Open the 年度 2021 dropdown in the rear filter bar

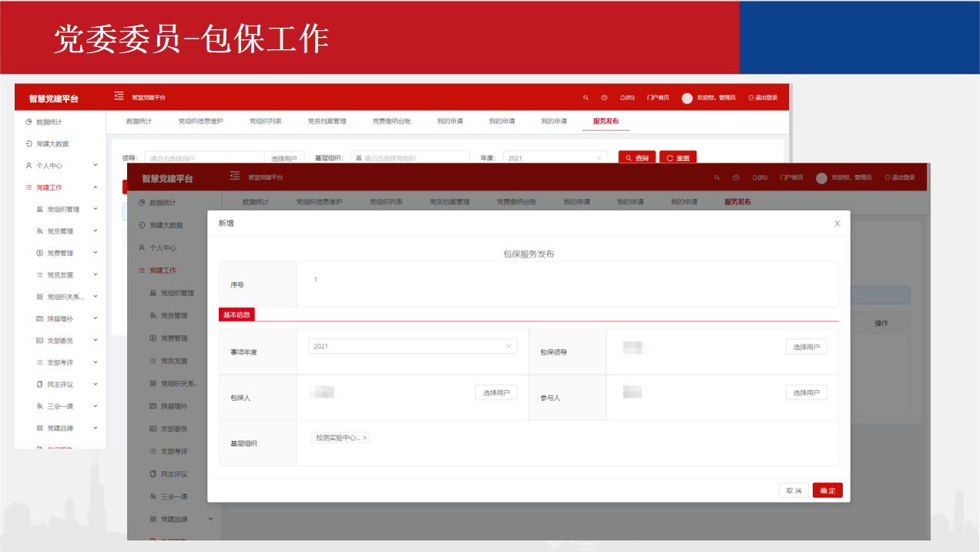pos(555,158)
